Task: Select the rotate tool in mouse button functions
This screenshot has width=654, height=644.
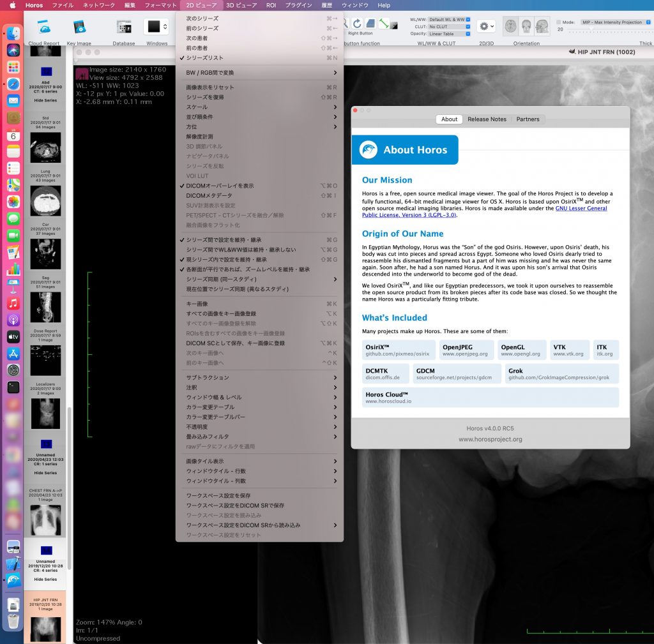Action: coord(357,24)
